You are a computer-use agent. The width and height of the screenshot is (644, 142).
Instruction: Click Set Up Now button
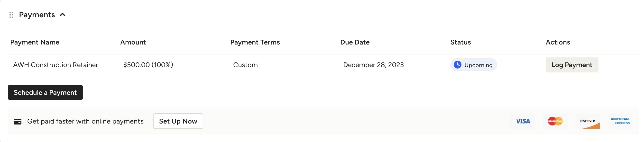178,121
